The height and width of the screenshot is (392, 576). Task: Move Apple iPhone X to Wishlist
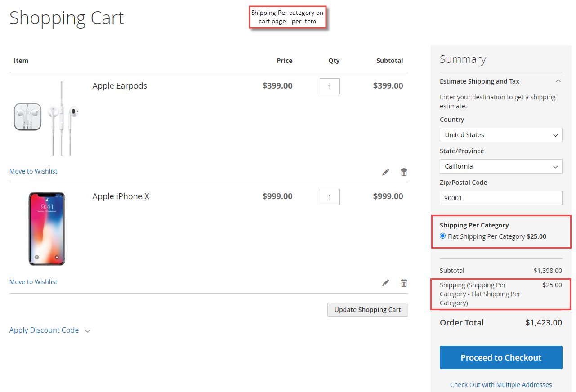[33, 282]
